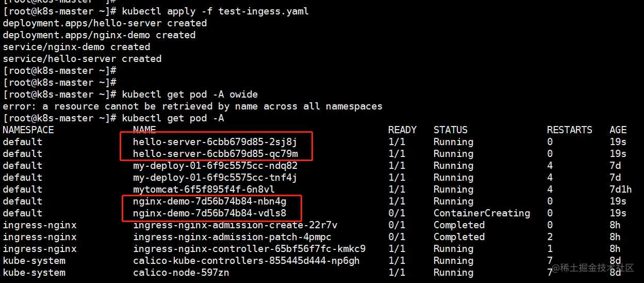Select the nginx-demo-7d56b74b84-vdls8 pod name
This screenshot has width=644, height=283.
(x=209, y=213)
